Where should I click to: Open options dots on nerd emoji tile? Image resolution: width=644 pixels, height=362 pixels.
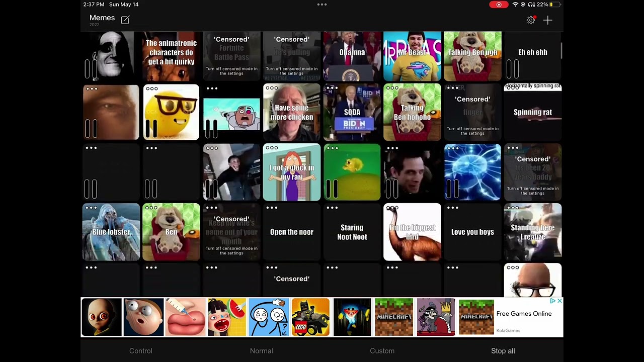click(x=151, y=88)
